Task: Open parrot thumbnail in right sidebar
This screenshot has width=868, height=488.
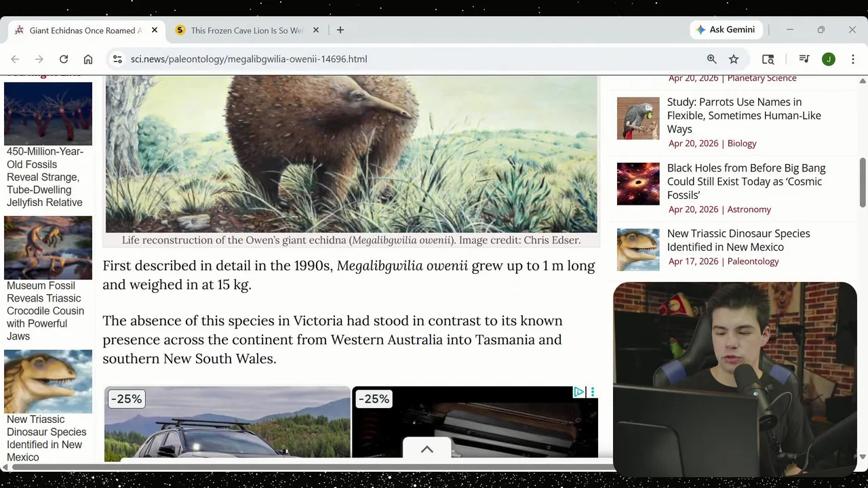Action: (x=638, y=119)
